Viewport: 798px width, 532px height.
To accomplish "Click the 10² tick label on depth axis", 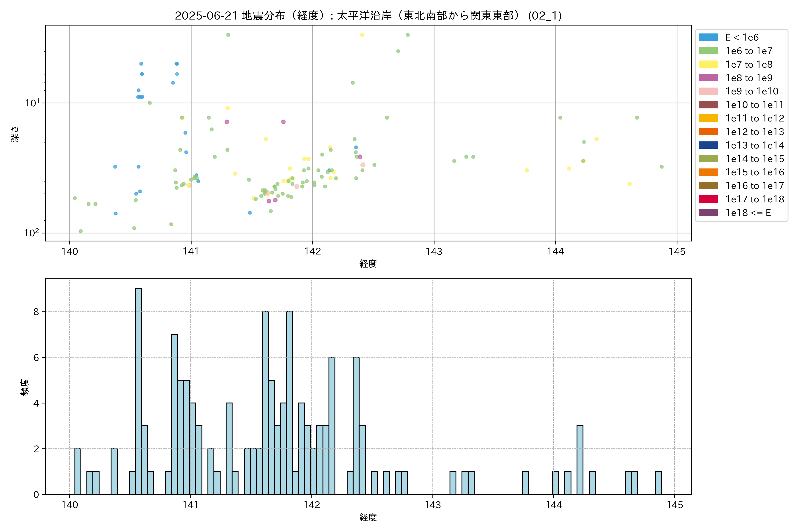I will pyautogui.click(x=31, y=233).
